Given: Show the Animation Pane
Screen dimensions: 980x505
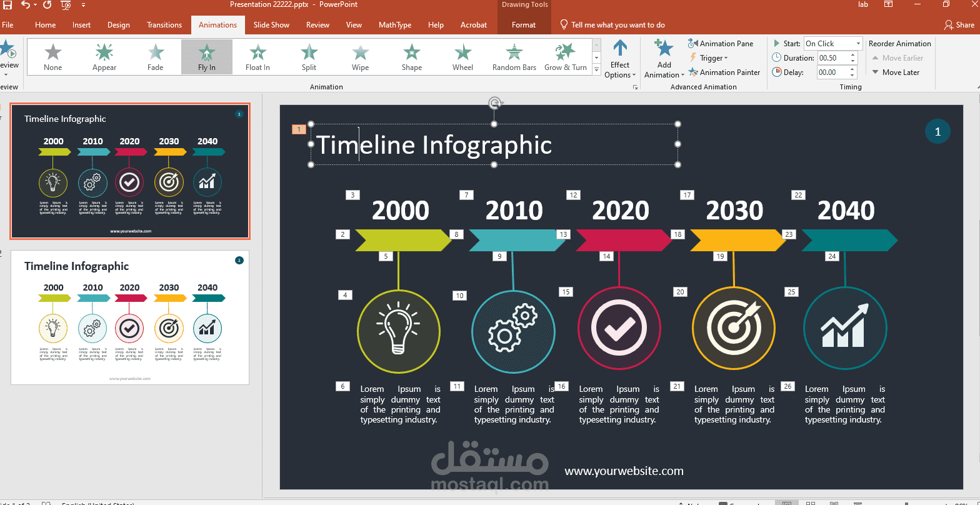Looking at the screenshot, I should coord(721,44).
